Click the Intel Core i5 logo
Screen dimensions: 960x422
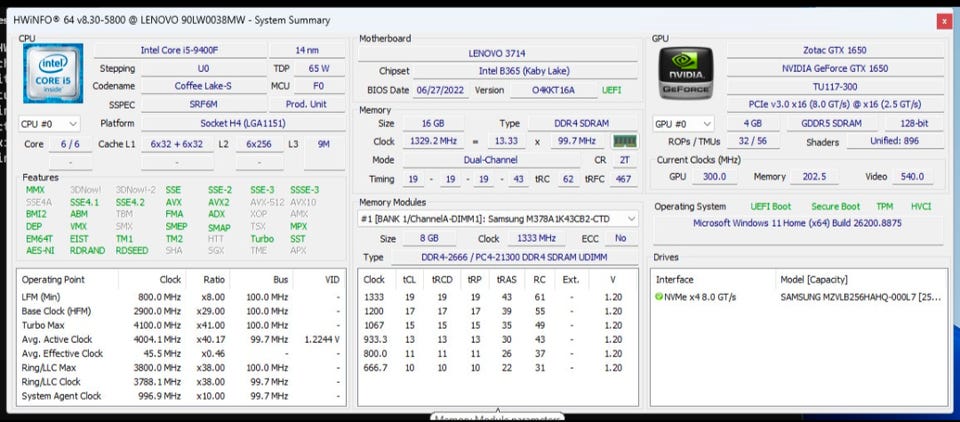(53, 73)
